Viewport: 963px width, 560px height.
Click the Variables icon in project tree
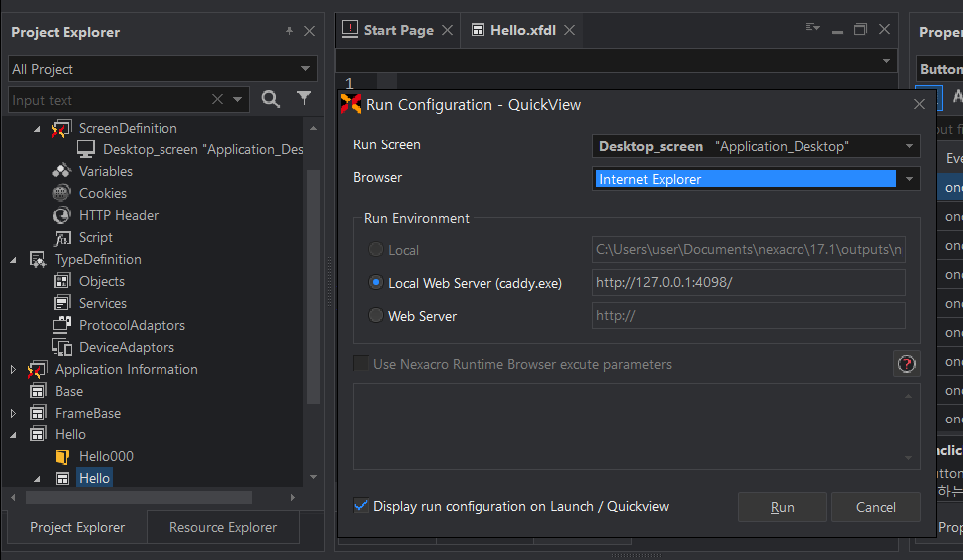tap(61, 171)
